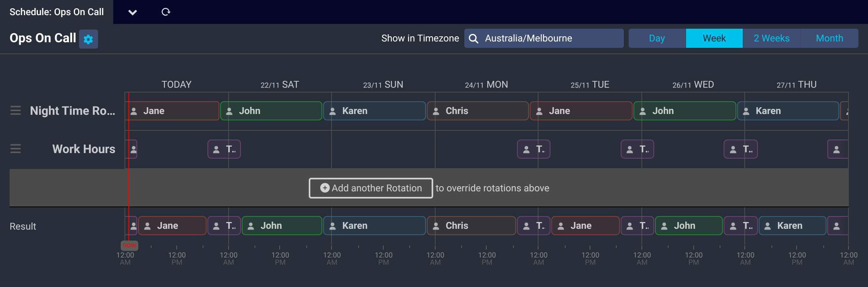The image size is (868, 287).
Task: Expand the schedule selector chevron
Action: click(132, 12)
